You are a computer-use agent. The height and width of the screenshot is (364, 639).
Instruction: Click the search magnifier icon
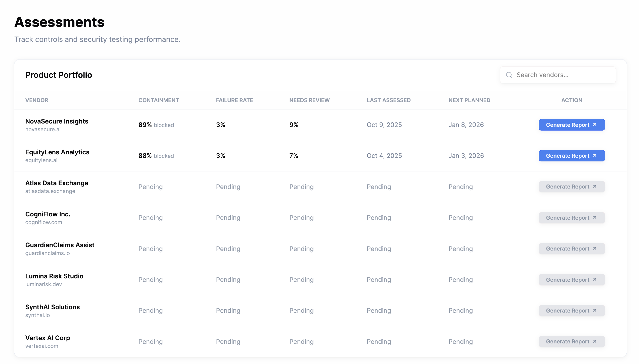coord(509,75)
